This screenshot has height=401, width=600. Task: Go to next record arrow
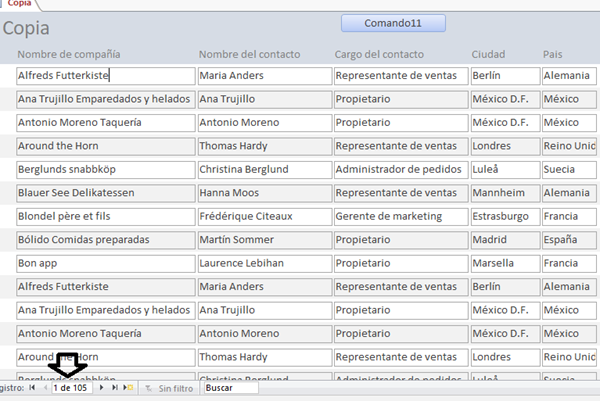click(103, 388)
